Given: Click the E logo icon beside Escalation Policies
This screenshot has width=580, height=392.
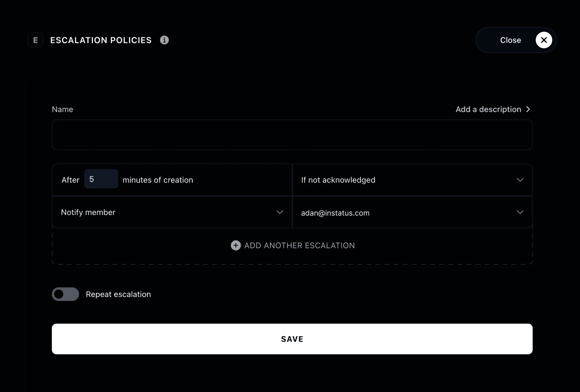Looking at the screenshot, I should (35, 40).
